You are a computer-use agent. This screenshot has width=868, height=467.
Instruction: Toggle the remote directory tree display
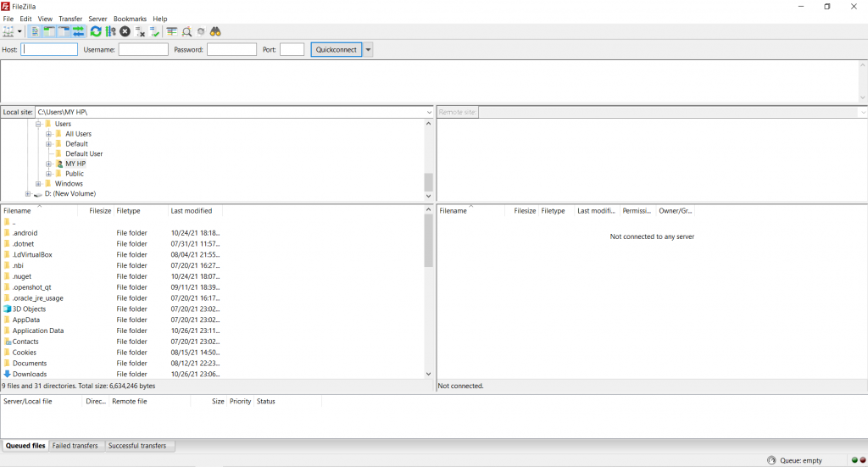coord(64,31)
